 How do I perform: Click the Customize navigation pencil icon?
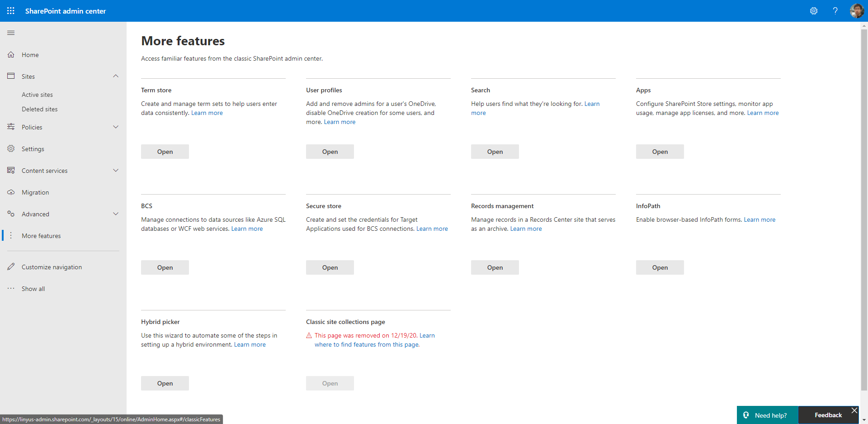[11, 267]
